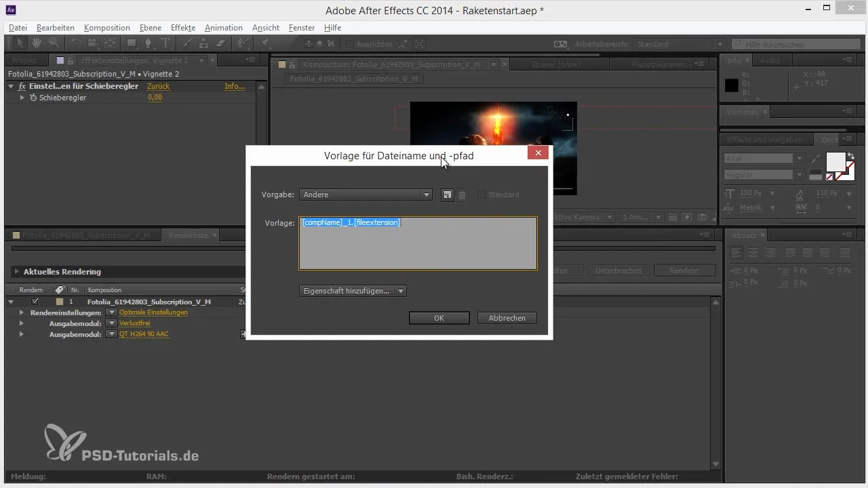Image resolution: width=868 pixels, height=488 pixels.
Task: Click the Rendern button
Action: pos(684,270)
